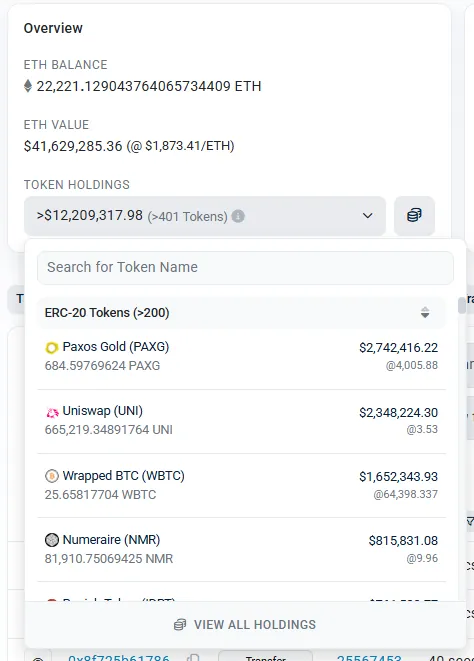
Task: Click the >$12,209,317.98 token holdings selector
Action: coord(205,216)
